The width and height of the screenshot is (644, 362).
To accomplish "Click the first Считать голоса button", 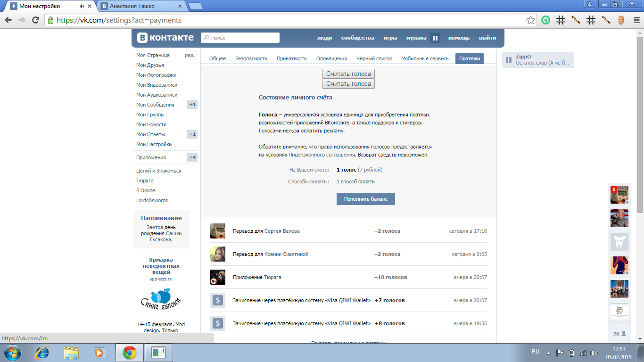I will (348, 74).
